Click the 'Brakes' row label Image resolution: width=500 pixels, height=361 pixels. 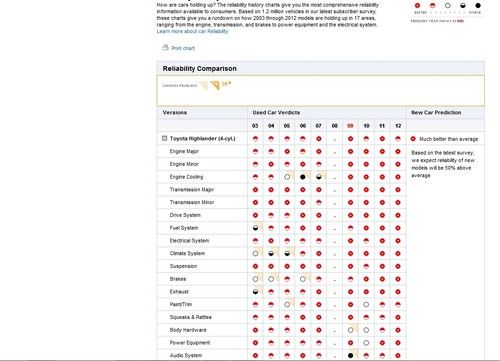click(x=178, y=279)
